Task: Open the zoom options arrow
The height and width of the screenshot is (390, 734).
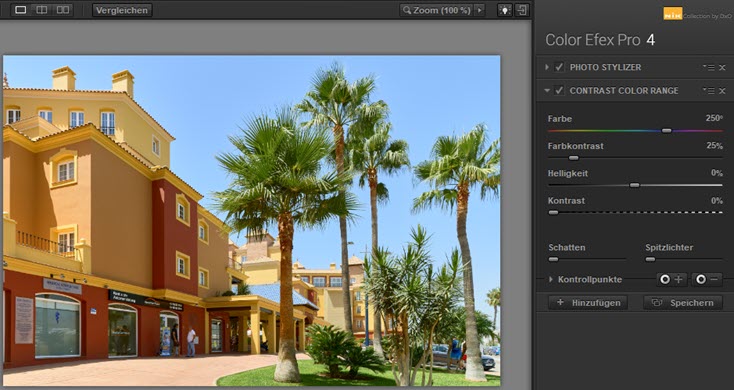Action: 479,10
